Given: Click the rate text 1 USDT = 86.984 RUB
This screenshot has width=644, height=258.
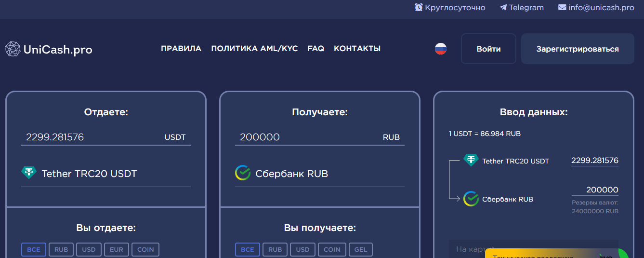Looking at the screenshot, I should 485,134.
